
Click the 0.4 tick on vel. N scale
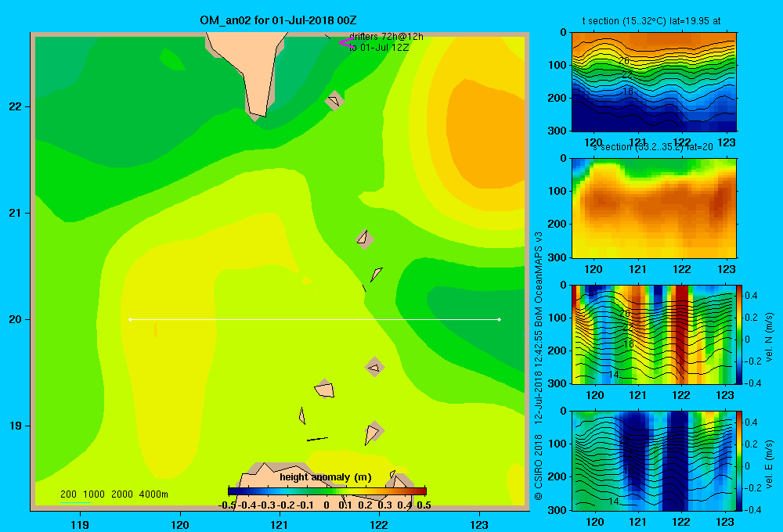click(751, 296)
